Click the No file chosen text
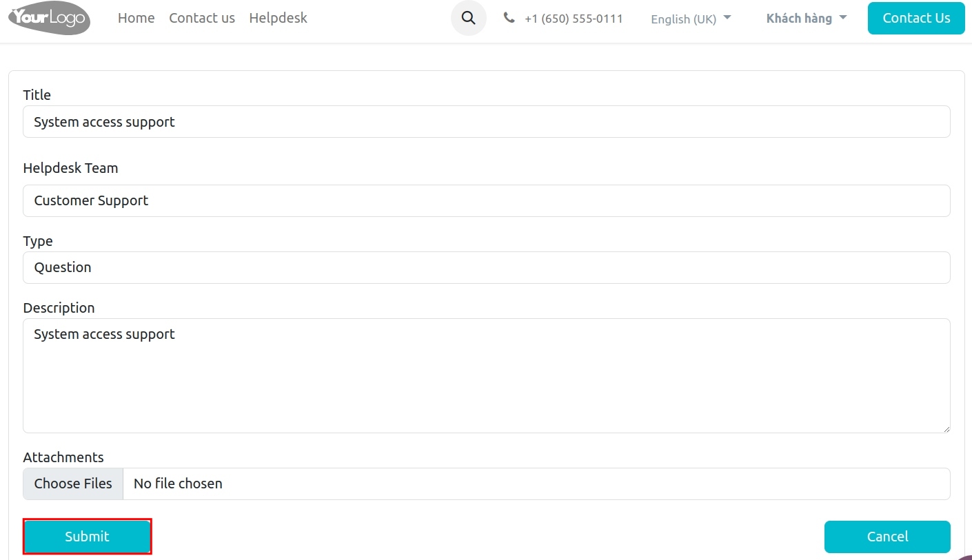The image size is (972, 560). [178, 484]
